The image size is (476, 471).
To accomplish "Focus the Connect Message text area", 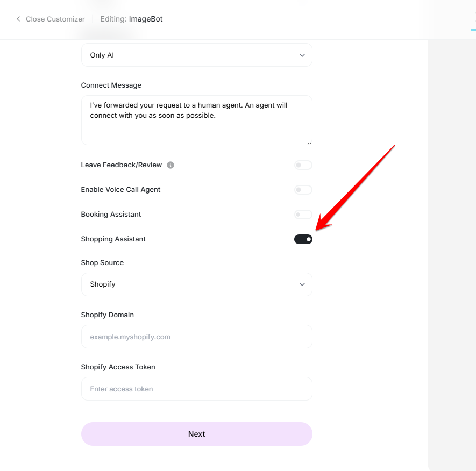I will [x=196, y=120].
